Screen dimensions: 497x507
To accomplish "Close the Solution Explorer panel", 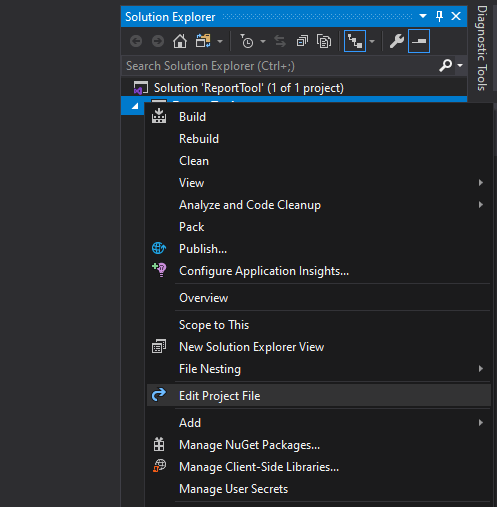I will (x=456, y=16).
